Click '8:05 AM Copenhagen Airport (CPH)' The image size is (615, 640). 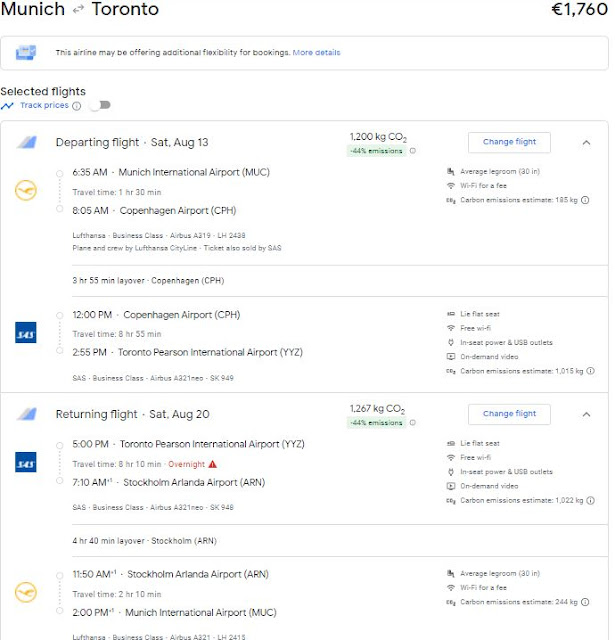[x=154, y=211]
